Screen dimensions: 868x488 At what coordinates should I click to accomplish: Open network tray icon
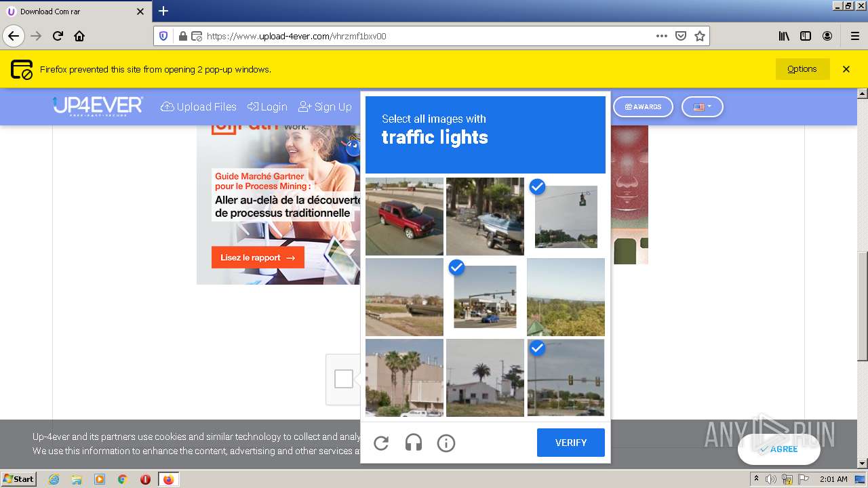coord(787,479)
